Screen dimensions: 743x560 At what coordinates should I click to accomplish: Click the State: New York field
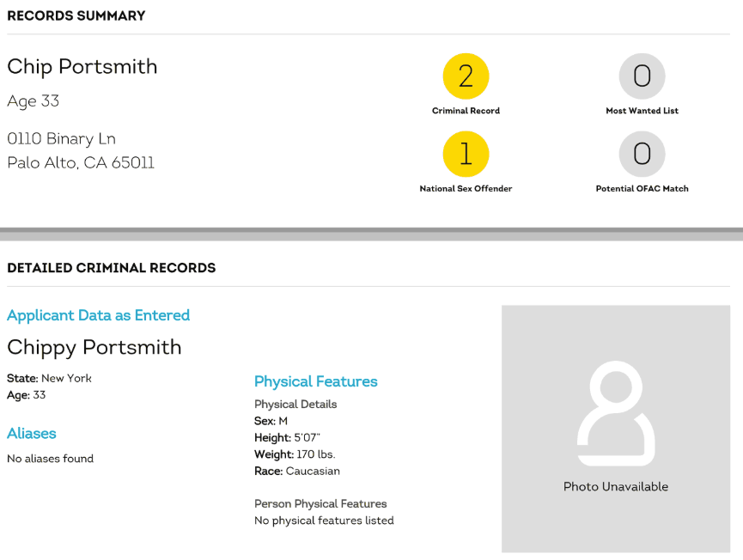point(49,378)
